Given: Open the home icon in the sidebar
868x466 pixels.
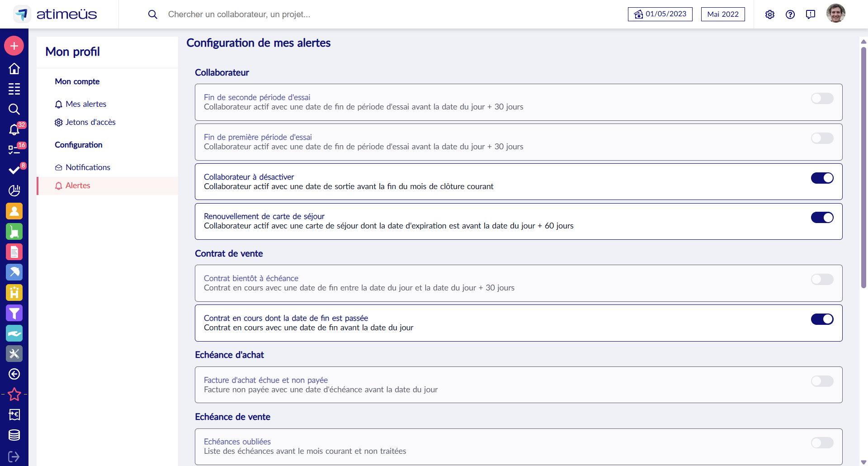Looking at the screenshot, I should click(x=14, y=68).
